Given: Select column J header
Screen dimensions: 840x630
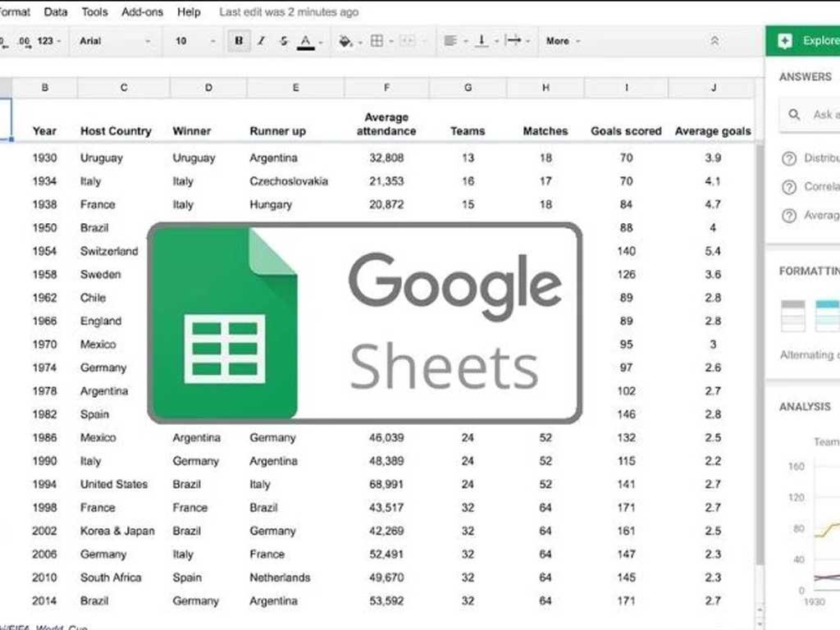Looking at the screenshot, I should point(713,87).
